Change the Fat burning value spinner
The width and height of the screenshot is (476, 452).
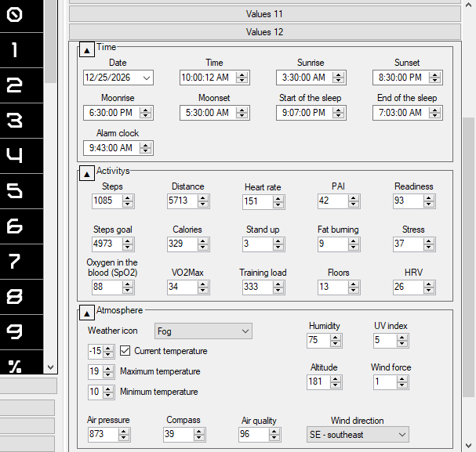354,244
